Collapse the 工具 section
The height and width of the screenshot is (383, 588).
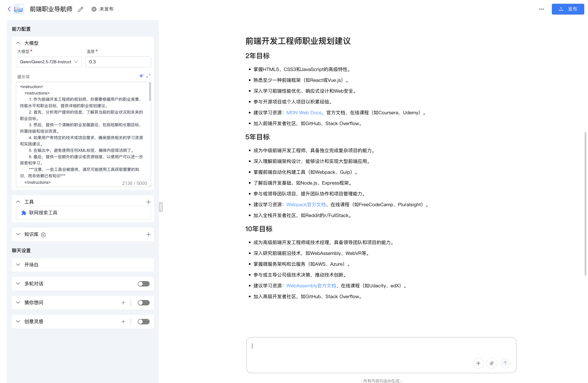(x=18, y=201)
